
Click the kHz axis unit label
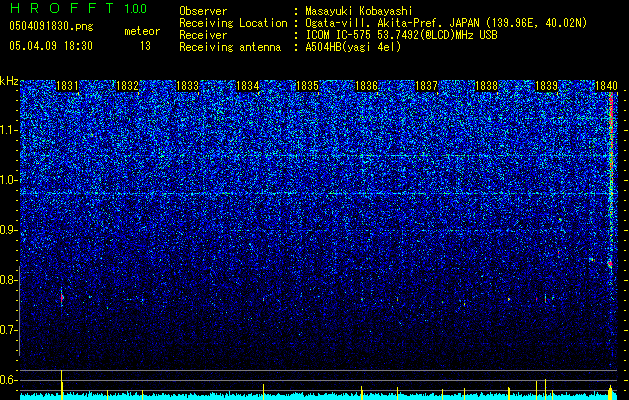[x=9, y=81]
